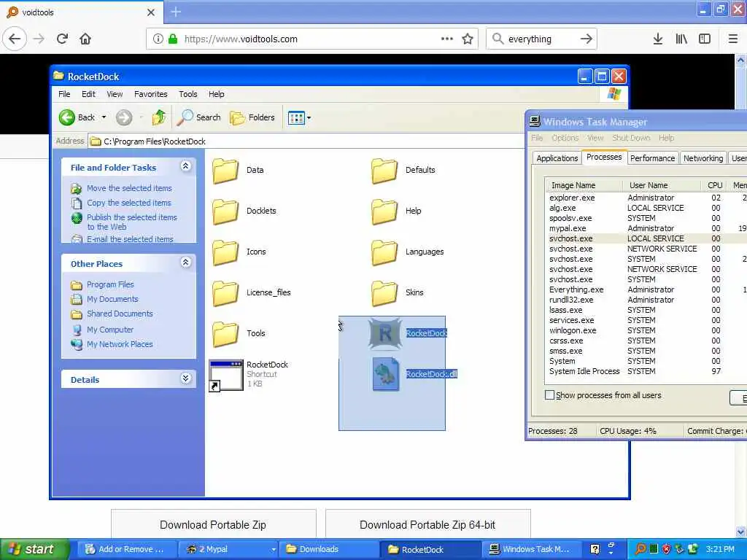Click the Up one level folder icon
Viewport: 747px width, 560px height.
click(159, 117)
